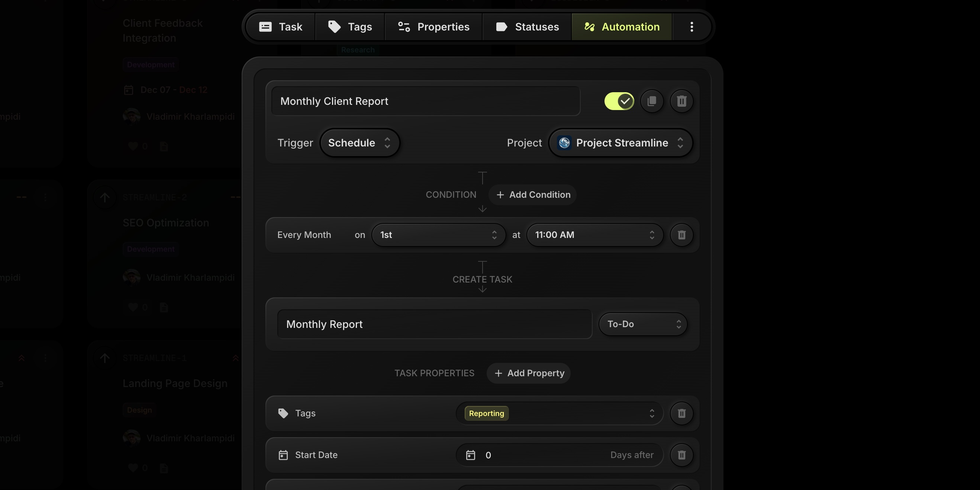Open the Trigger Schedule dropdown
The image size is (980, 490).
tap(359, 143)
